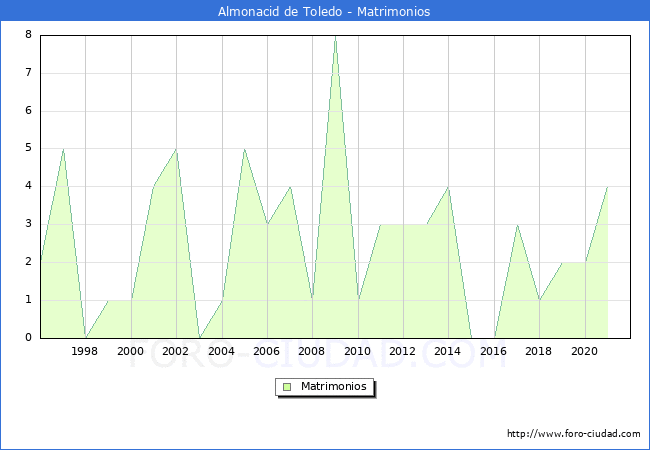Click the y-axis value 8
The width and height of the screenshot is (650, 450).
pyautogui.click(x=28, y=34)
